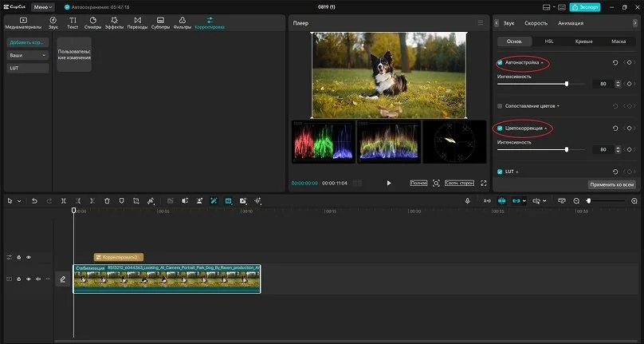This screenshot has width=644, height=344.
Task: Collapse the Цветокоррекция section arrow
Action: pyautogui.click(x=545, y=129)
